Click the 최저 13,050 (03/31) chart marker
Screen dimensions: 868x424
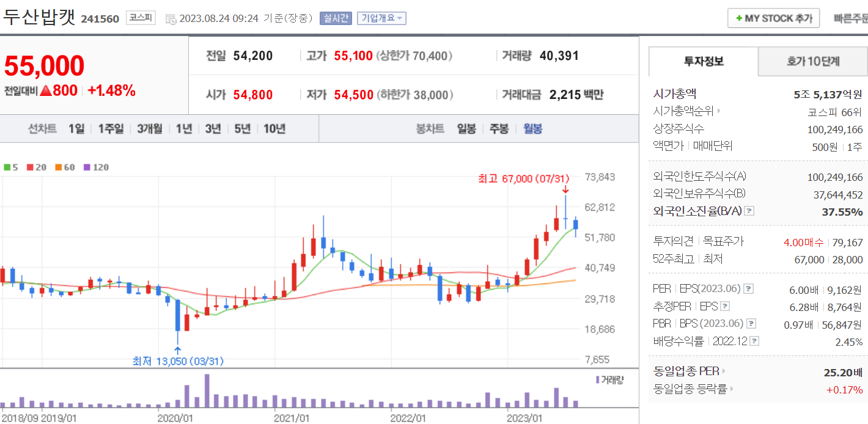(x=178, y=361)
